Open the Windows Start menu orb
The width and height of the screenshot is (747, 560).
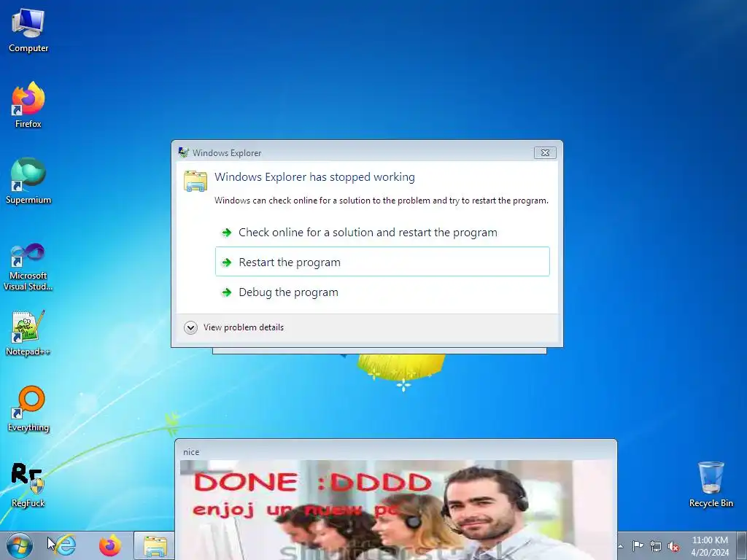(20, 545)
